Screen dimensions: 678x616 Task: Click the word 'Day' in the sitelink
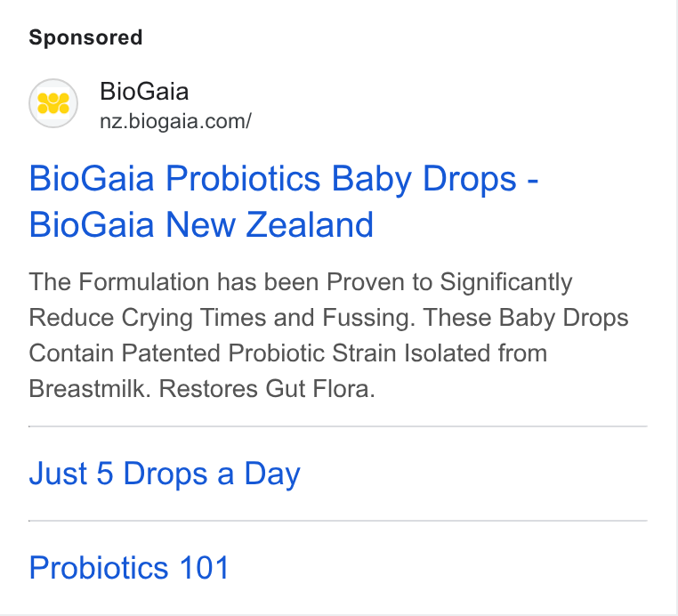point(272,474)
